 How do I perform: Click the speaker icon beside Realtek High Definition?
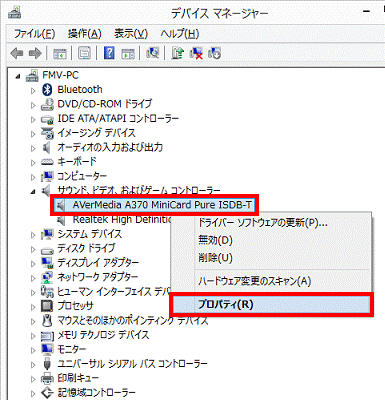pyautogui.click(x=61, y=220)
